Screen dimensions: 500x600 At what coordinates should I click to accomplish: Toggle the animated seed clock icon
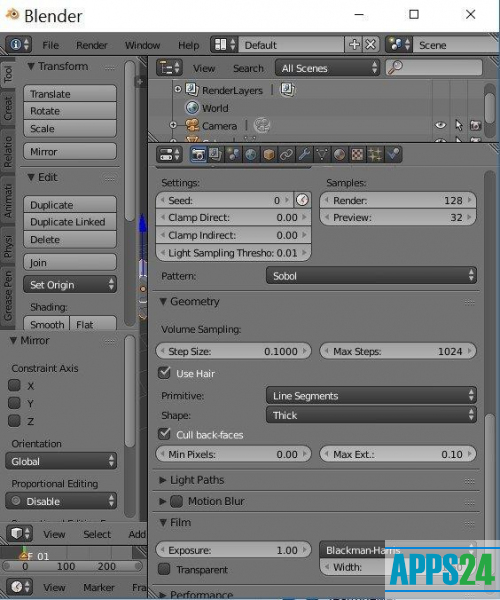point(302,200)
